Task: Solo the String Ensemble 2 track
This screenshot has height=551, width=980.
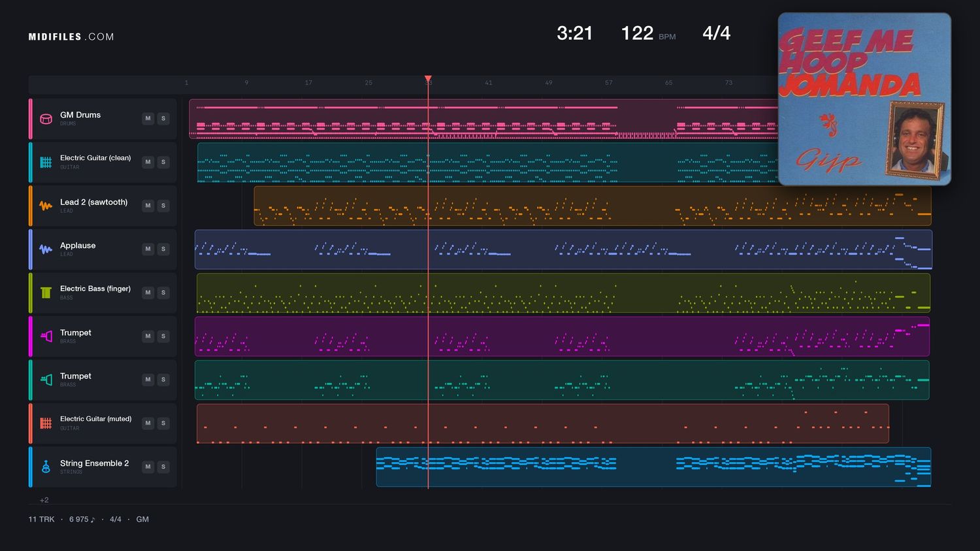Action: tap(163, 467)
